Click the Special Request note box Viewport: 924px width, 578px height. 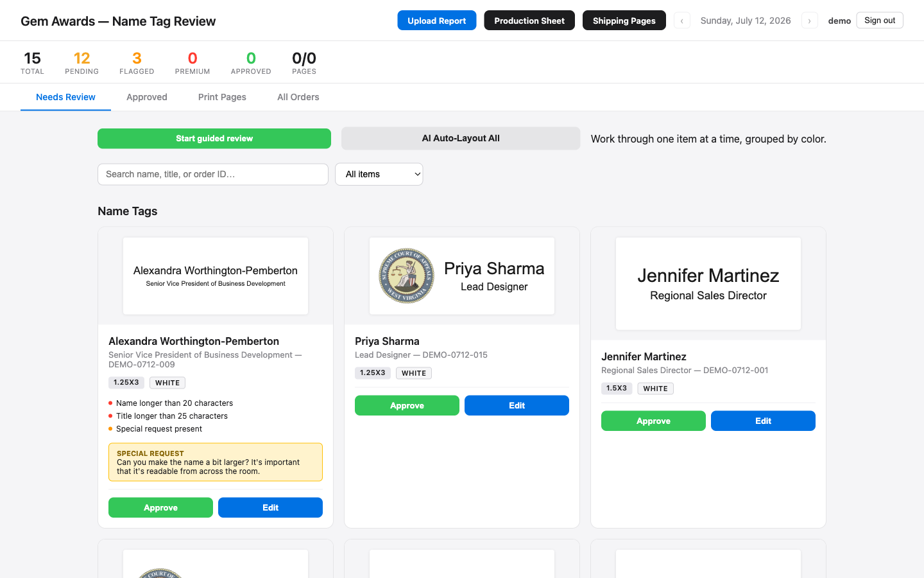tap(216, 462)
